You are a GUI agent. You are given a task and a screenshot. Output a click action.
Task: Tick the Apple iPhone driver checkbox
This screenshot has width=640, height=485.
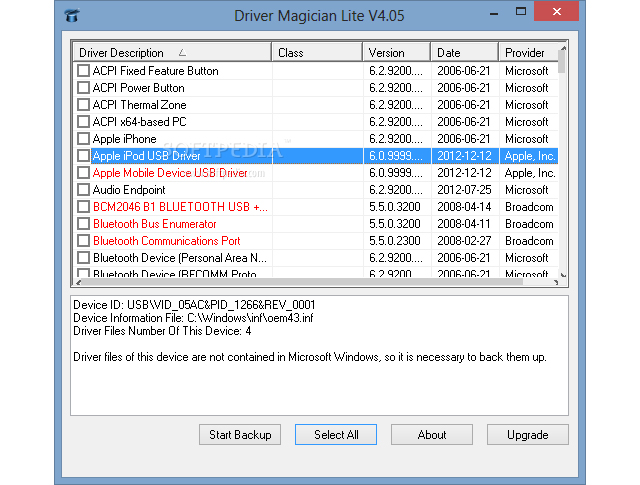coord(83,139)
